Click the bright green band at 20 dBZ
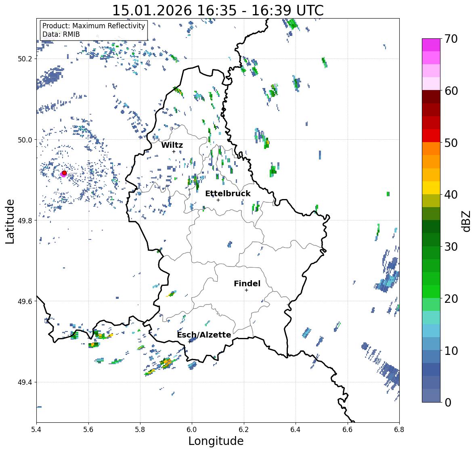Image resolution: width=476 pixels, height=451 pixels. pyautogui.click(x=431, y=292)
